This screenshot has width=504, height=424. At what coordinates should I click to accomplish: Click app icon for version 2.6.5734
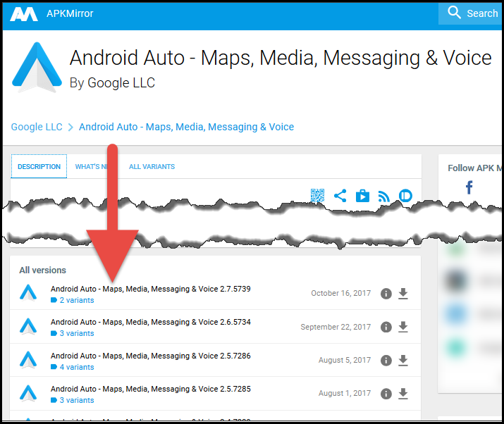tap(28, 326)
